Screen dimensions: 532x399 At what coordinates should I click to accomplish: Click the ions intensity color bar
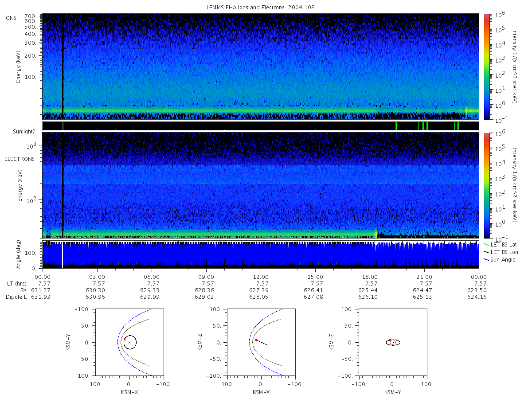pyautogui.click(x=486, y=66)
